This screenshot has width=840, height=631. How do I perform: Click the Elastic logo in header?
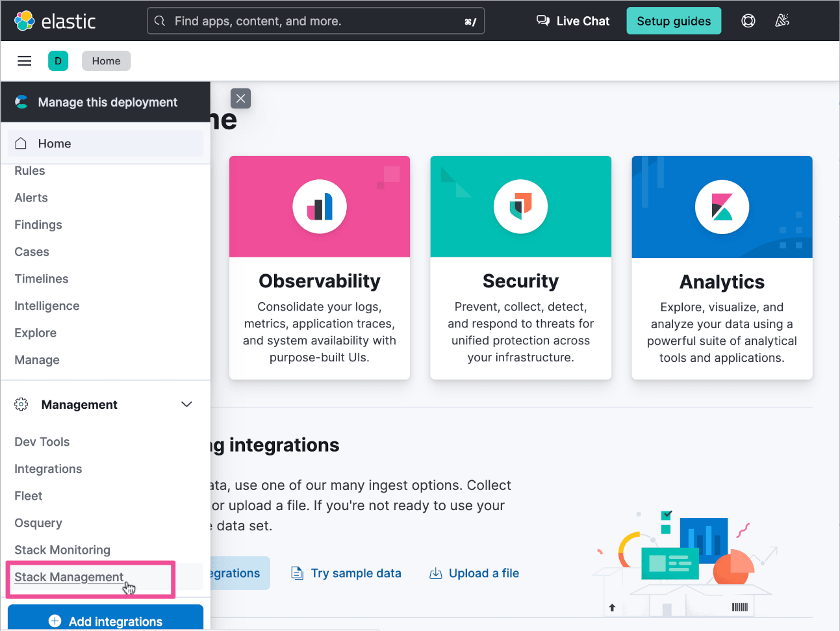point(55,21)
